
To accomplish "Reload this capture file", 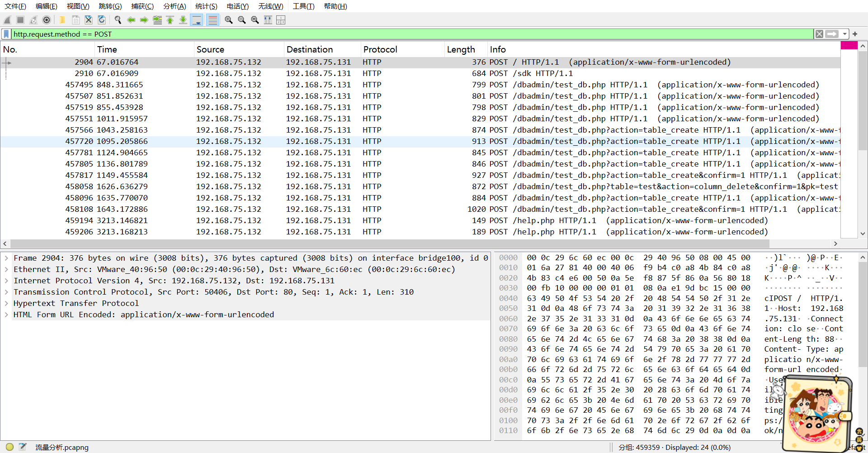I will point(102,20).
